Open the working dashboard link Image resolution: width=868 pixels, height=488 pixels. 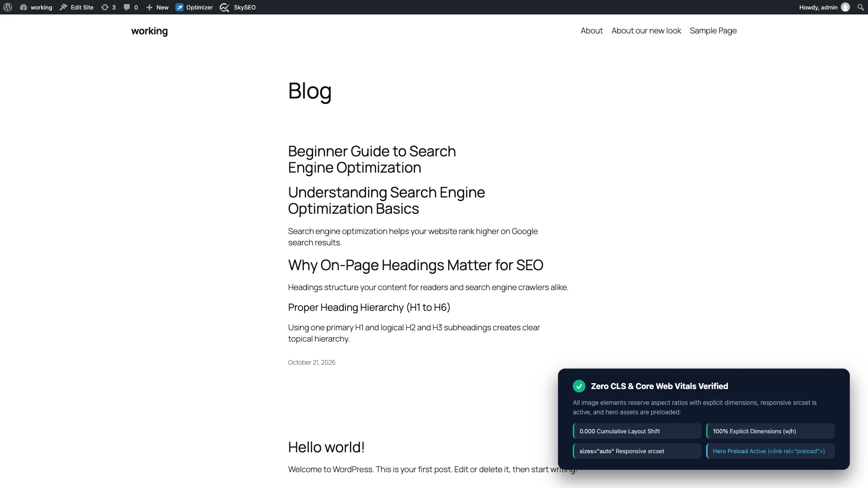pos(36,7)
